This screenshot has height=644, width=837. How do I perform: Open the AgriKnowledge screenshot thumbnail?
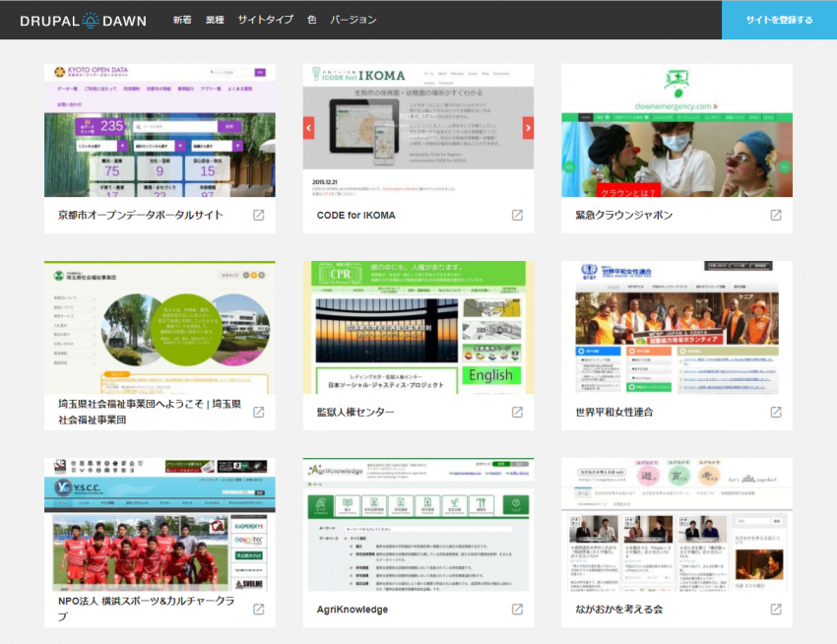coord(418,524)
